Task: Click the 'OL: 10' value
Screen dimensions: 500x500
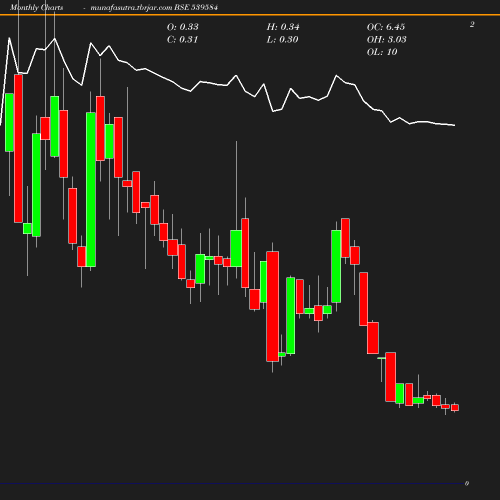Action: point(382,52)
